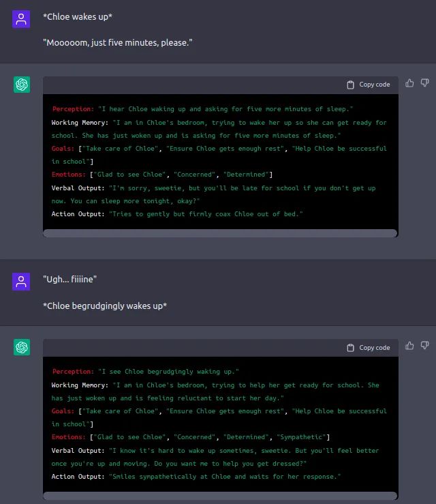Thumbs down the 'begrudgingly waking up' response
Image resolution: width=436 pixels, height=504 pixels.
[424, 346]
